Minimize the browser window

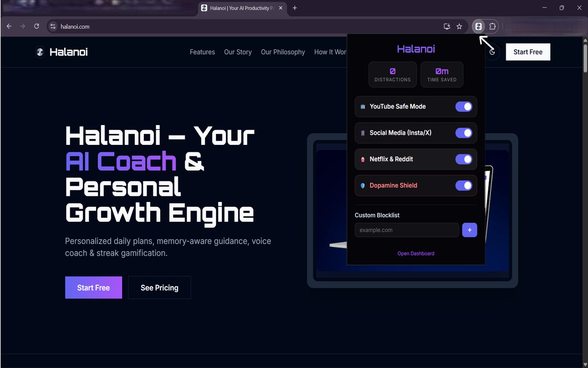[x=544, y=8]
